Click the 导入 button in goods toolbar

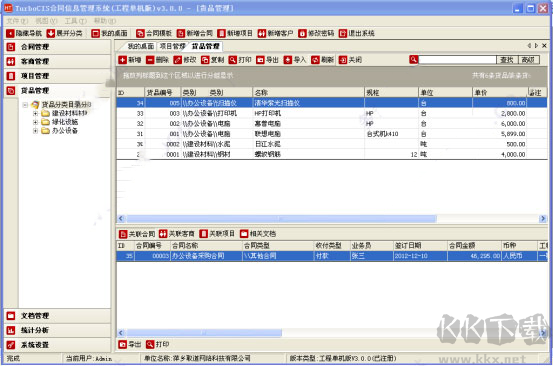click(295, 60)
